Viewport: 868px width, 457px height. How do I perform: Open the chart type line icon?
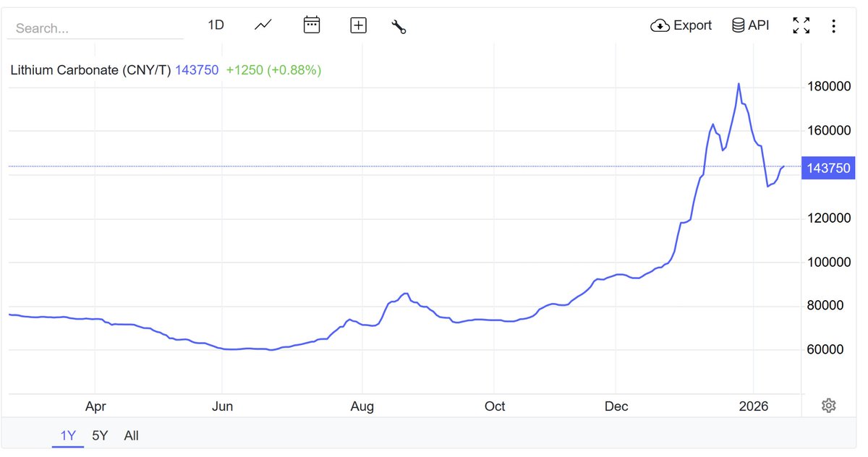point(263,25)
